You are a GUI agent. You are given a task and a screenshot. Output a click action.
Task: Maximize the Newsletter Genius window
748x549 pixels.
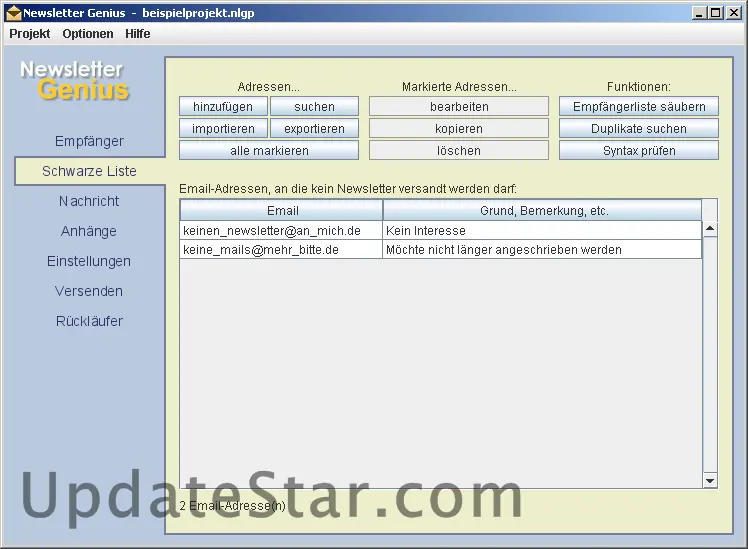pos(716,13)
